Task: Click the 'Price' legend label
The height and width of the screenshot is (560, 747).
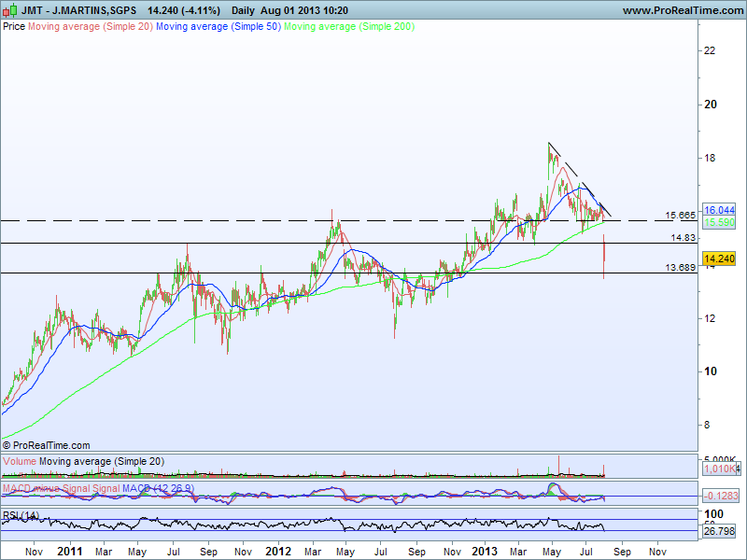Action: (14, 27)
